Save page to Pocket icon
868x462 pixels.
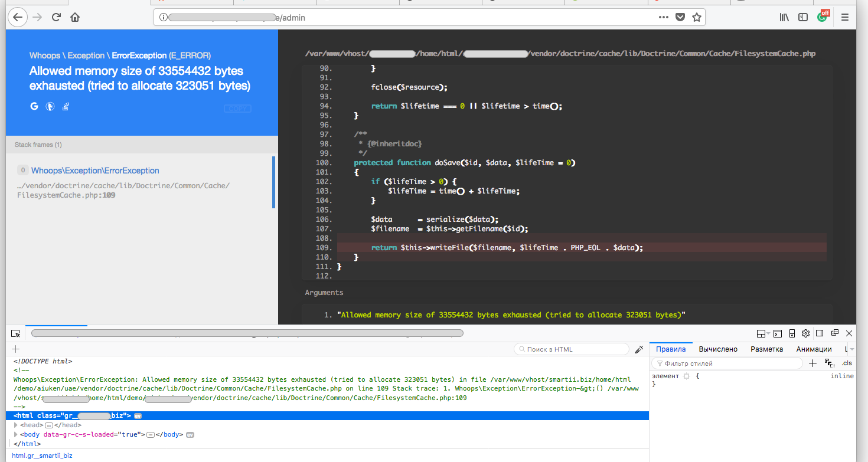click(680, 18)
